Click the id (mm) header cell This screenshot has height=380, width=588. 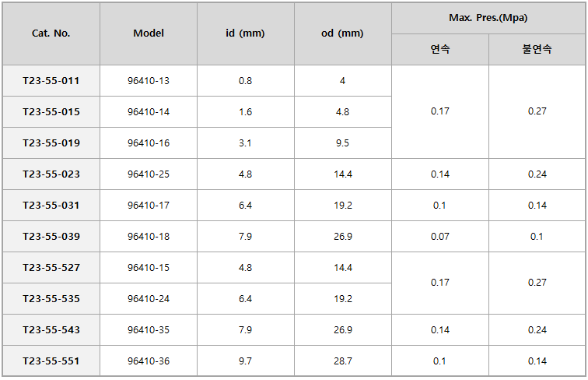[x=246, y=33]
